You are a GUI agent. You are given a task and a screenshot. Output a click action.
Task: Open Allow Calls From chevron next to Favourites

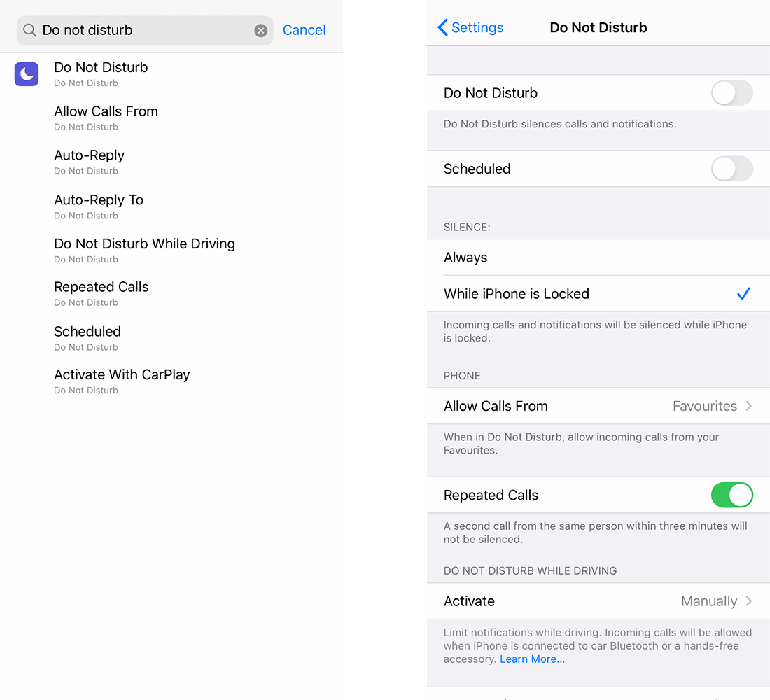point(749,406)
